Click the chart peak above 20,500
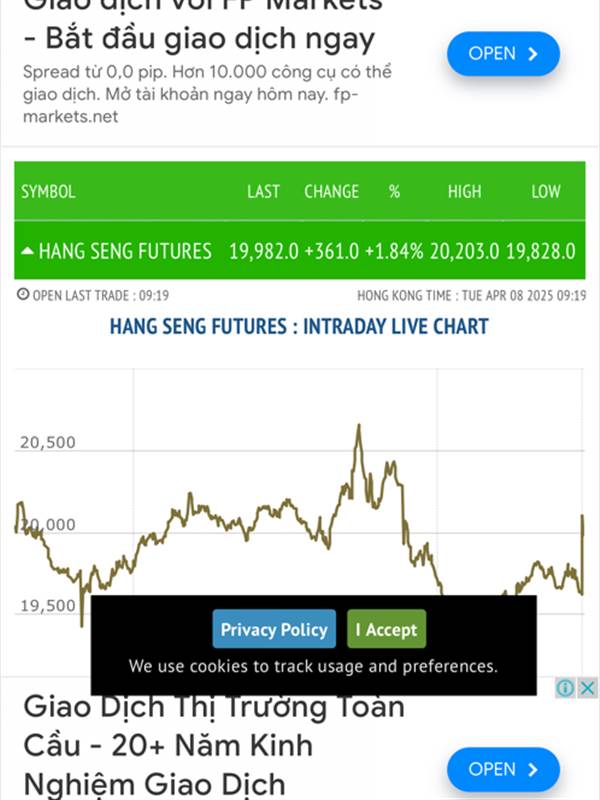The height and width of the screenshot is (800, 600). coord(359,427)
